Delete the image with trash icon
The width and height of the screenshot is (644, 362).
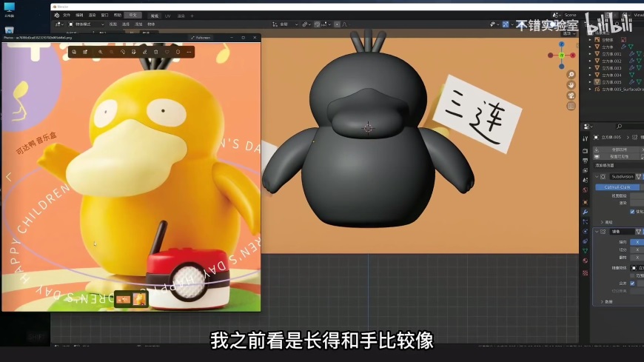click(155, 52)
